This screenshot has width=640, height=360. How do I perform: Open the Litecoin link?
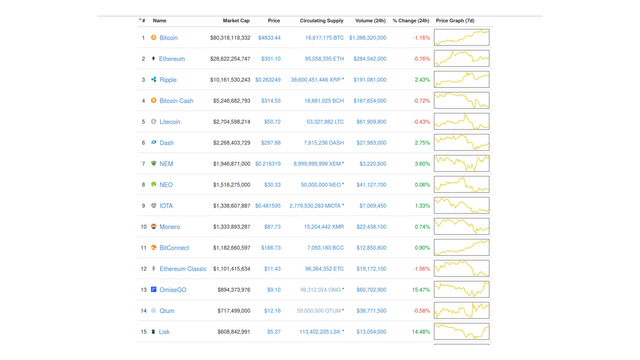pyautogui.click(x=170, y=122)
